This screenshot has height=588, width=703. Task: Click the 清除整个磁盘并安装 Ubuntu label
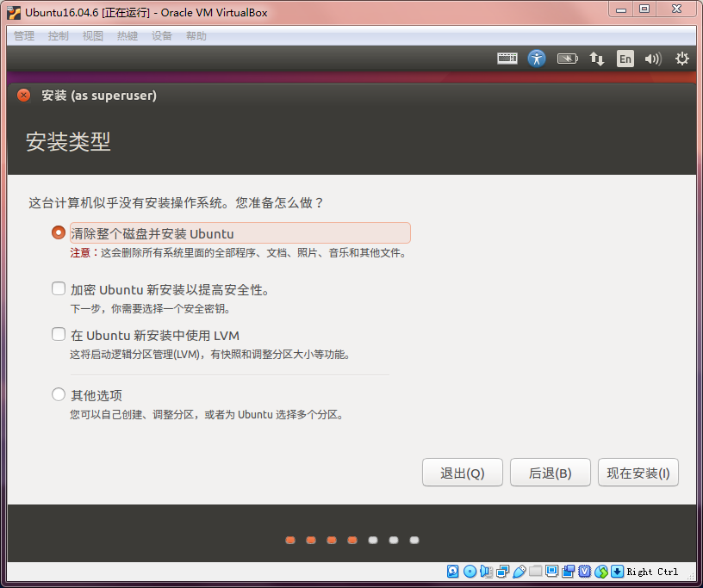(152, 233)
